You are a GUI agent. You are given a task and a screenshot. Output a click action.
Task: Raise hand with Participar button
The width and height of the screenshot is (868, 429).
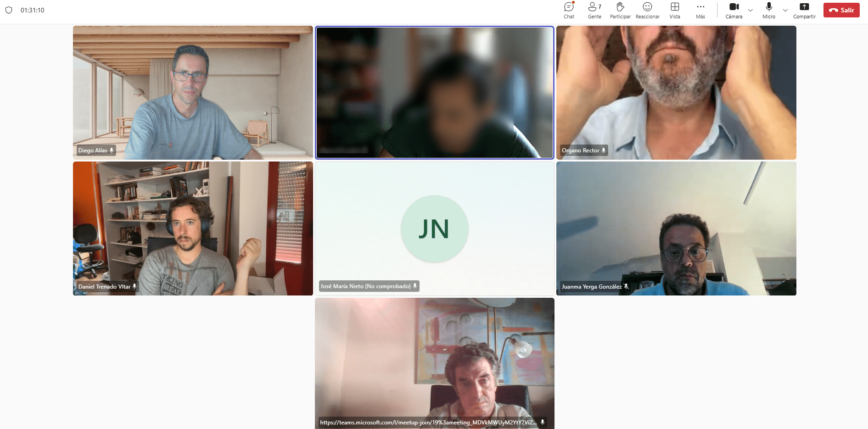click(620, 10)
